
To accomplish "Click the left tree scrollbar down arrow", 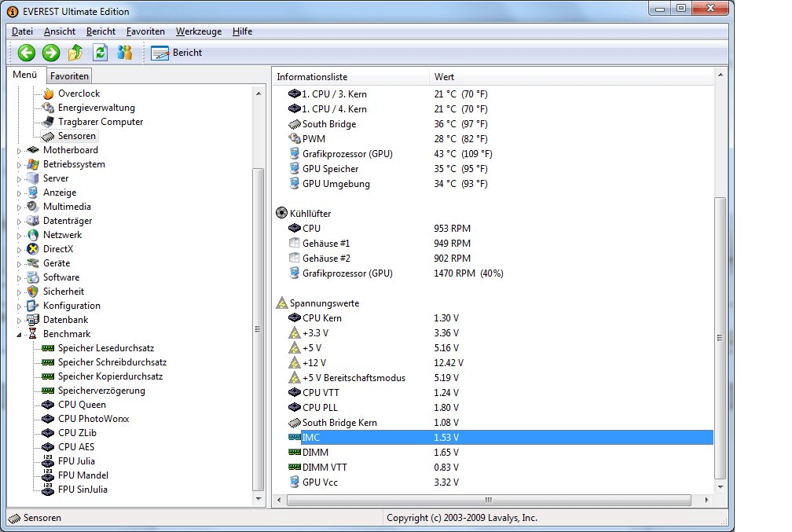I will tap(258, 499).
